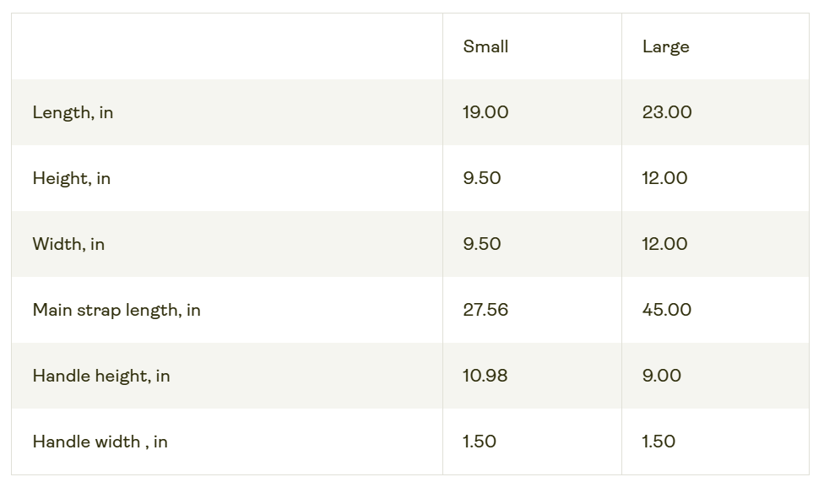Viewport: 824px width, 504px height.
Task: Select Small height value 9.50
Action: [482, 178]
